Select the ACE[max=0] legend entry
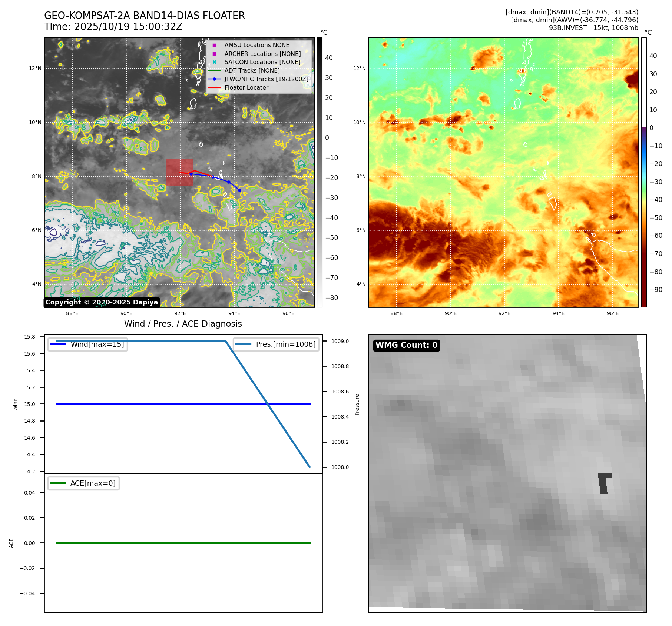This screenshot has height=626, width=672. click(x=84, y=483)
